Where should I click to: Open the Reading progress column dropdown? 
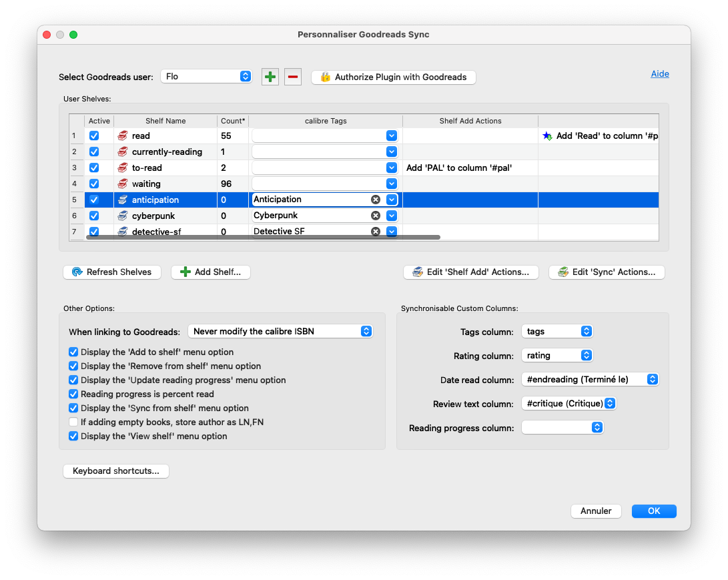click(x=563, y=428)
